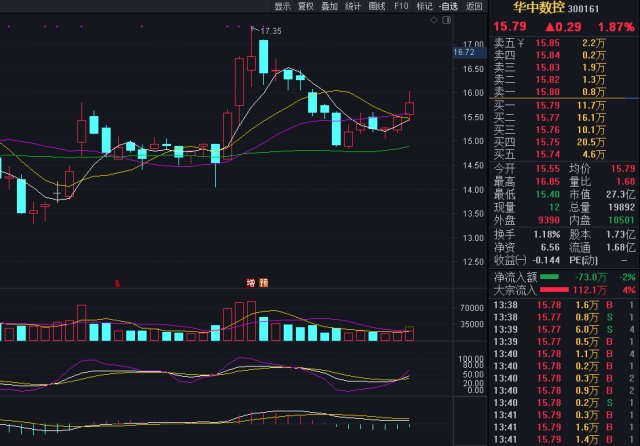Open the 画线 drawing tools menu
Screen dimensions: 640x446
(377, 6)
